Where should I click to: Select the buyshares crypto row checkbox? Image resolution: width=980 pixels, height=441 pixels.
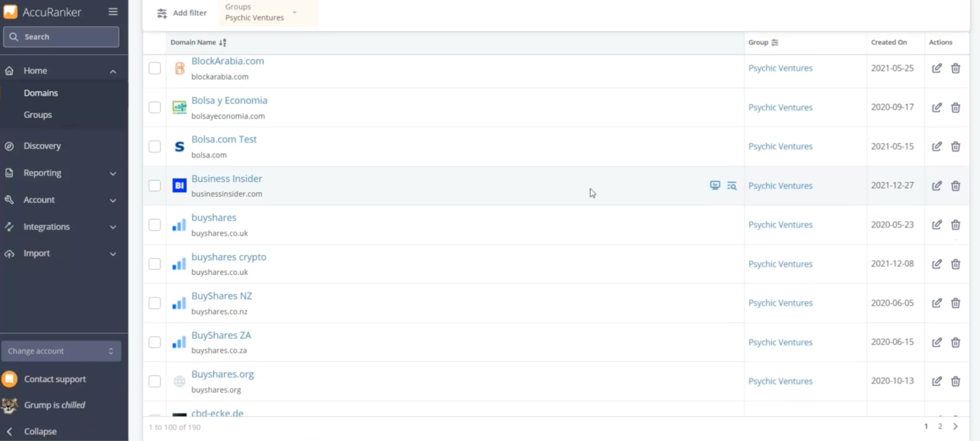(x=155, y=264)
